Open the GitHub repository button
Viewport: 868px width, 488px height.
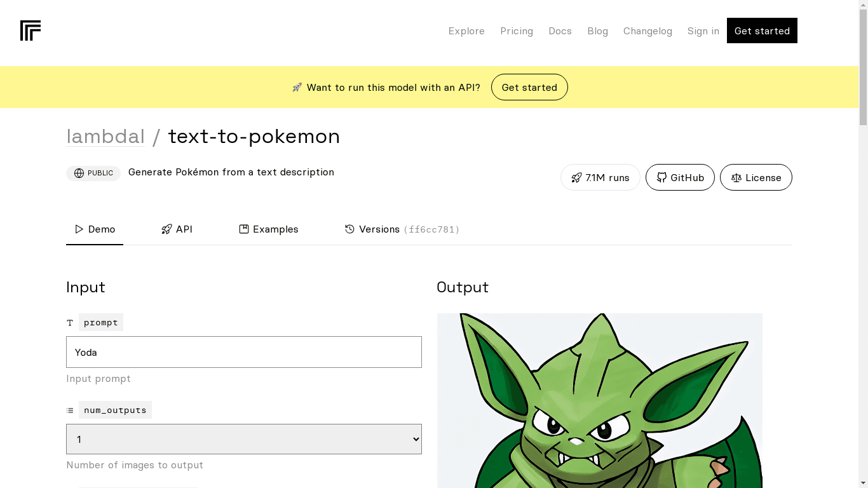(x=680, y=177)
